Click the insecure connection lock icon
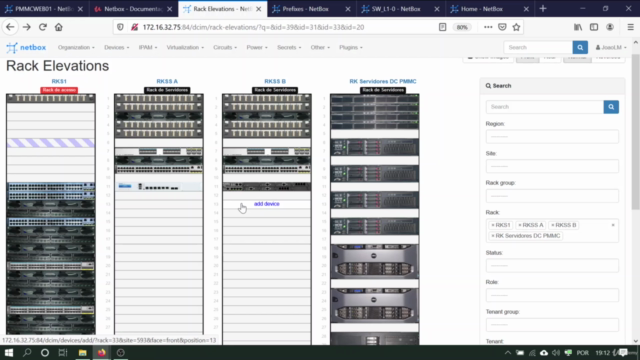 pos(134,27)
